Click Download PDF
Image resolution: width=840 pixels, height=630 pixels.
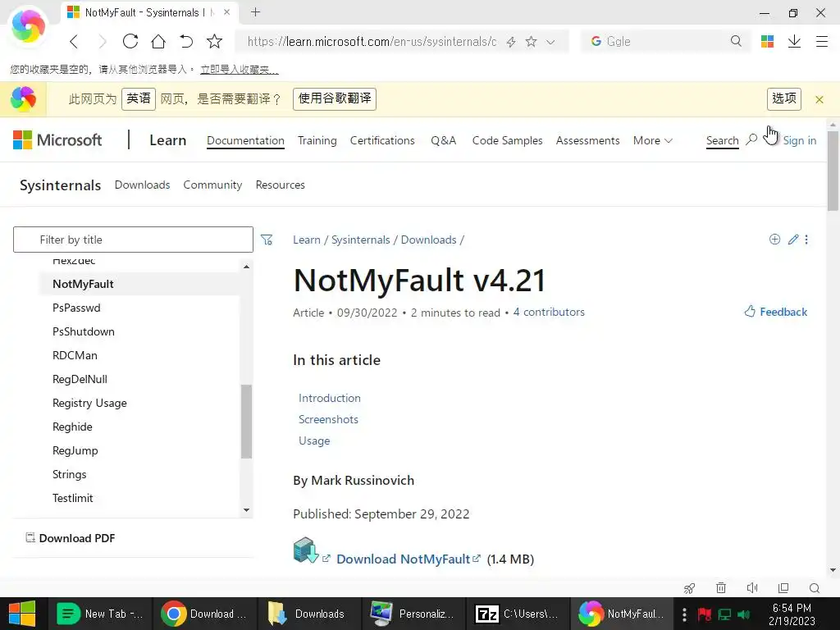point(71,538)
